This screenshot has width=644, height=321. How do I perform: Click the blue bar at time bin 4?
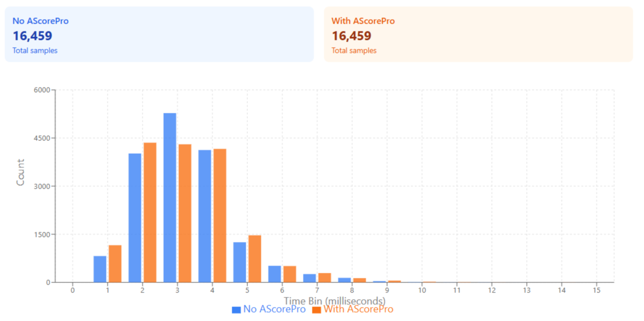click(x=204, y=216)
